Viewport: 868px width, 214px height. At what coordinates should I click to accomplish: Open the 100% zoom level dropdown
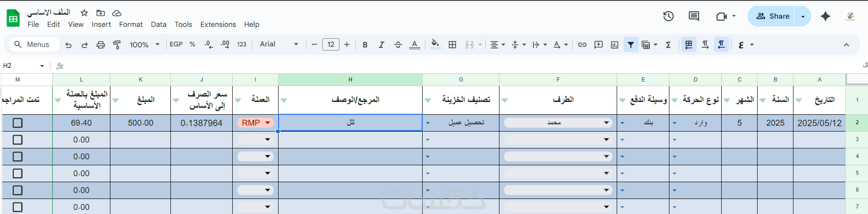click(x=144, y=45)
